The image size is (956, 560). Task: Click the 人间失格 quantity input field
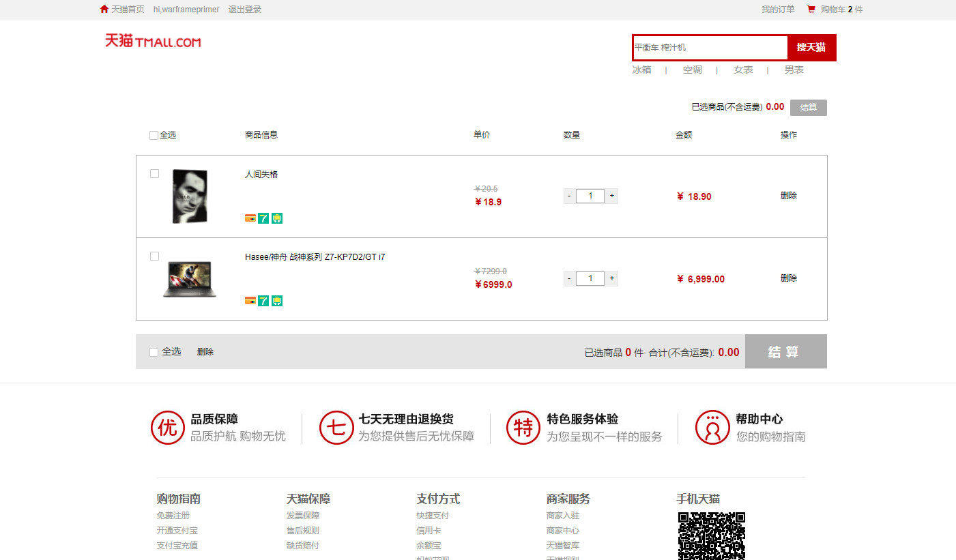coord(590,196)
